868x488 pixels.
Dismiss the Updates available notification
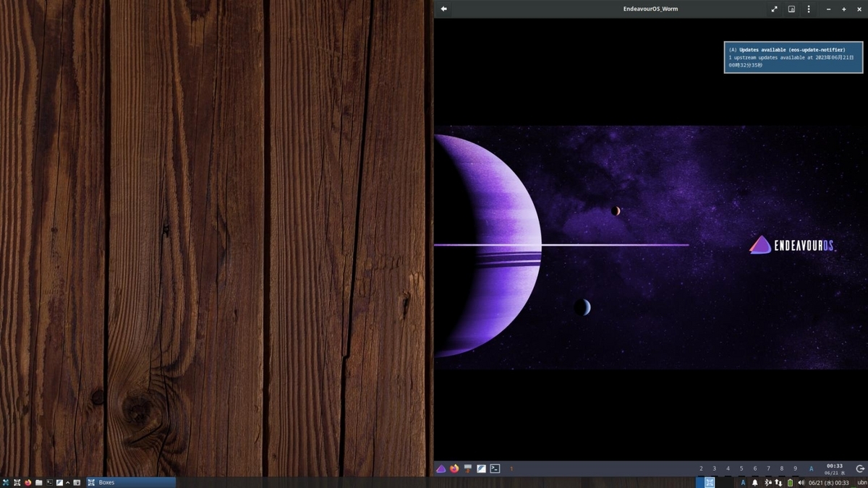[793, 57]
